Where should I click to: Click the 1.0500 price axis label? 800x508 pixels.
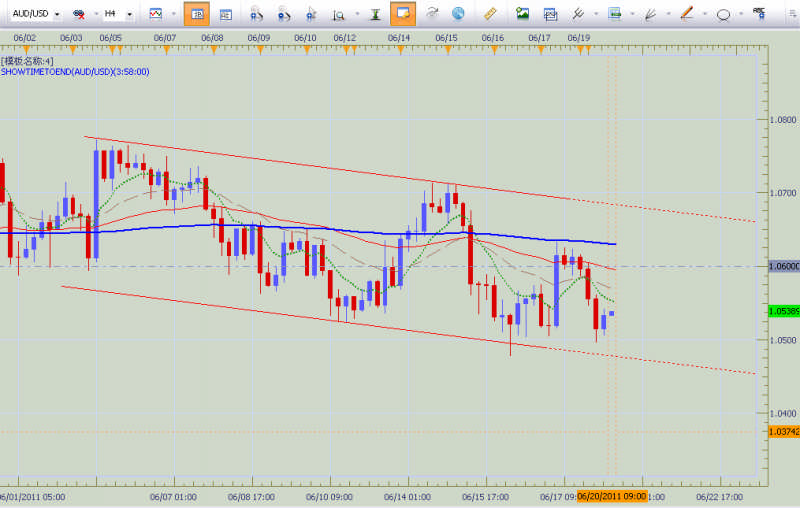click(x=783, y=340)
